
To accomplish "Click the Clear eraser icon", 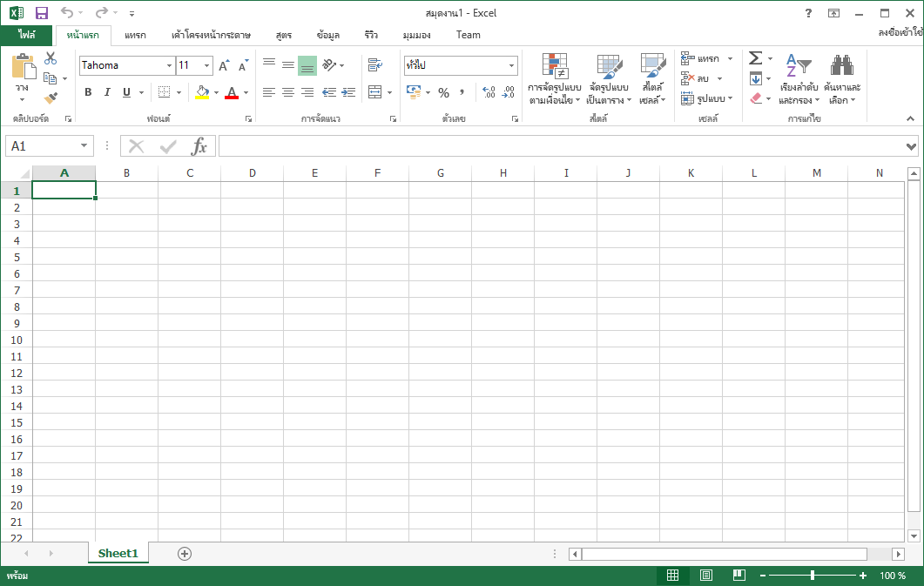I will point(756,98).
